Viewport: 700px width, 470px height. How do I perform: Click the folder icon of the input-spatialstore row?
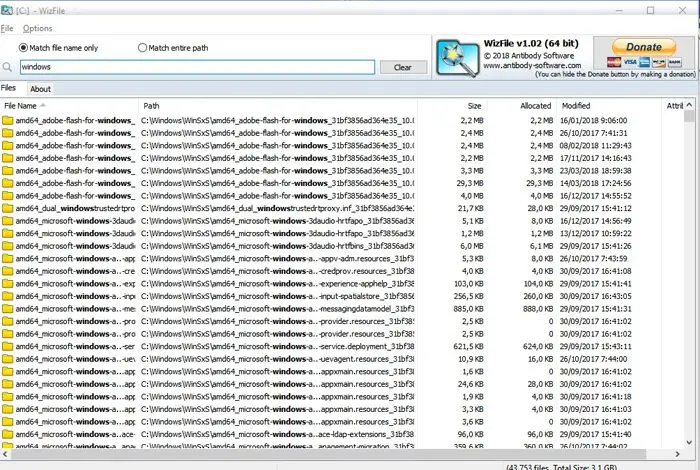(x=7, y=296)
